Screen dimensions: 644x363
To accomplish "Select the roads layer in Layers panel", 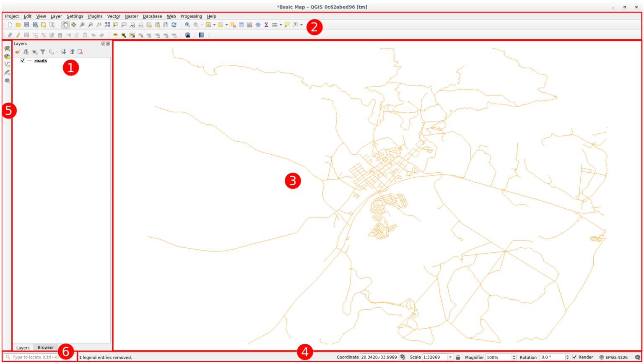I will pyautogui.click(x=40, y=60).
